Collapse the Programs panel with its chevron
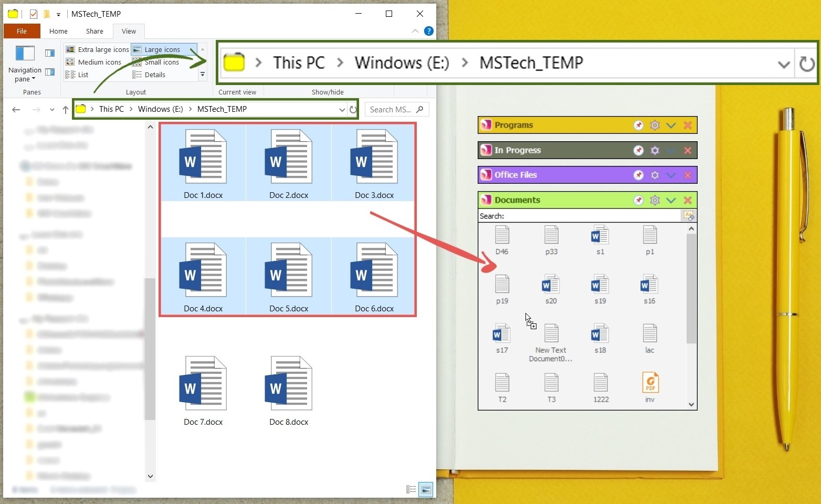The width and height of the screenshot is (821, 504). click(x=671, y=125)
